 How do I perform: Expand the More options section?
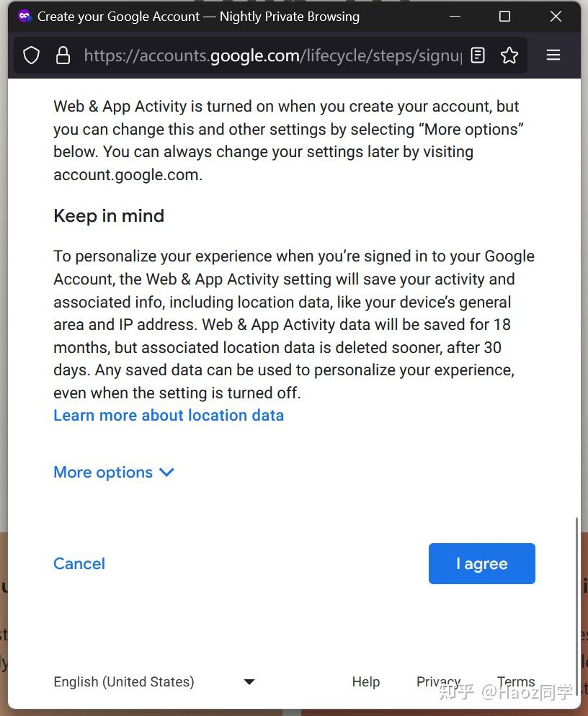click(x=114, y=473)
